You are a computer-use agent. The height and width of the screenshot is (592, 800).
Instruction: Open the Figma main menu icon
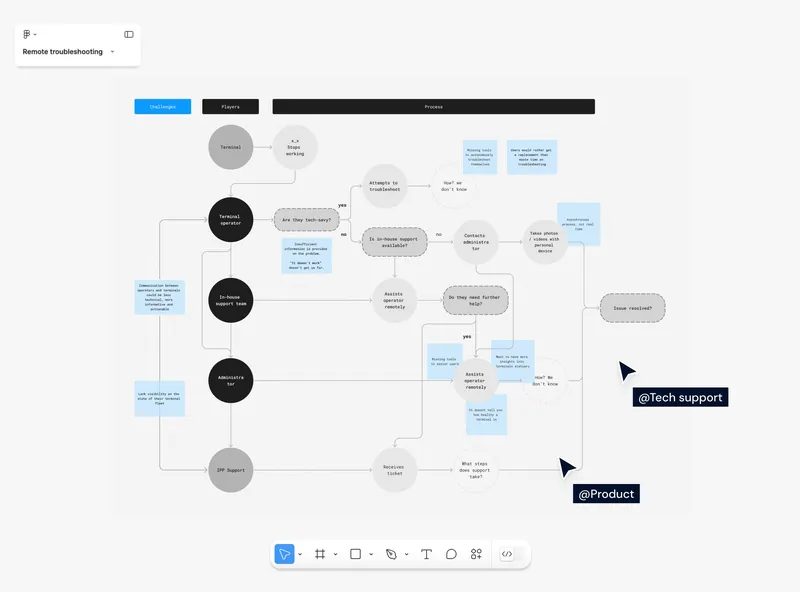point(27,34)
